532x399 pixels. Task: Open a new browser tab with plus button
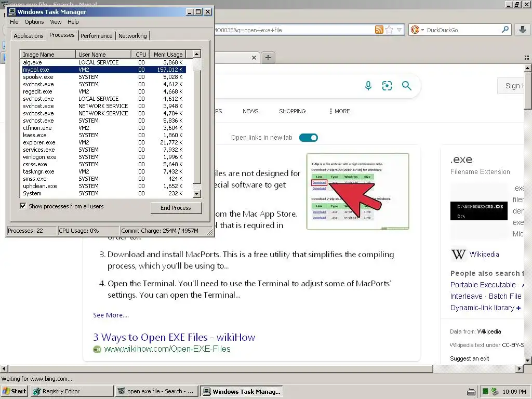point(268,58)
